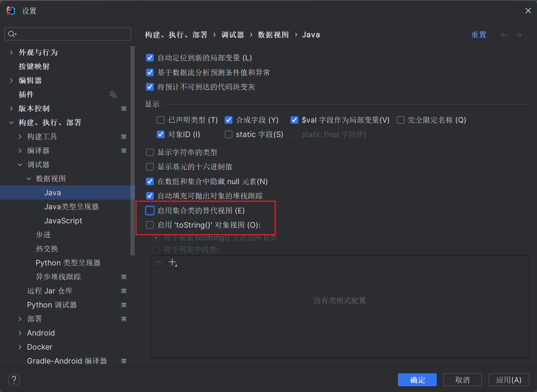
Task: Click the settings tree vertical scrollbar
Action: click(x=133, y=151)
